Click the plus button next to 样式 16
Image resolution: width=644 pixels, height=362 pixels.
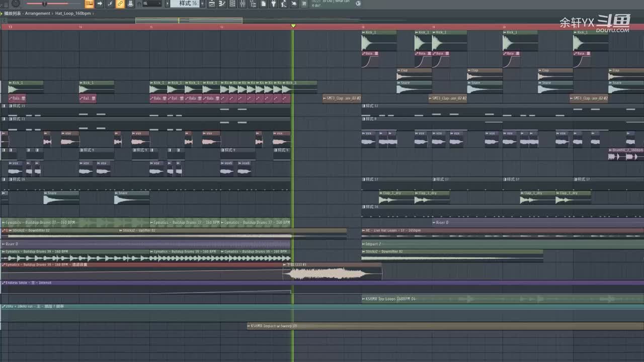click(202, 4)
